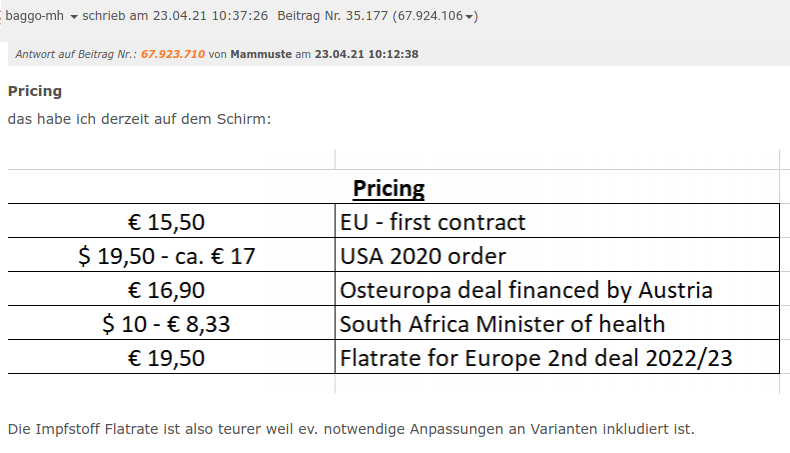Screen dimensions: 790x453
Task: Click the 'Die Impfstoff Flatrate' closing sentence
Action: click(350, 429)
